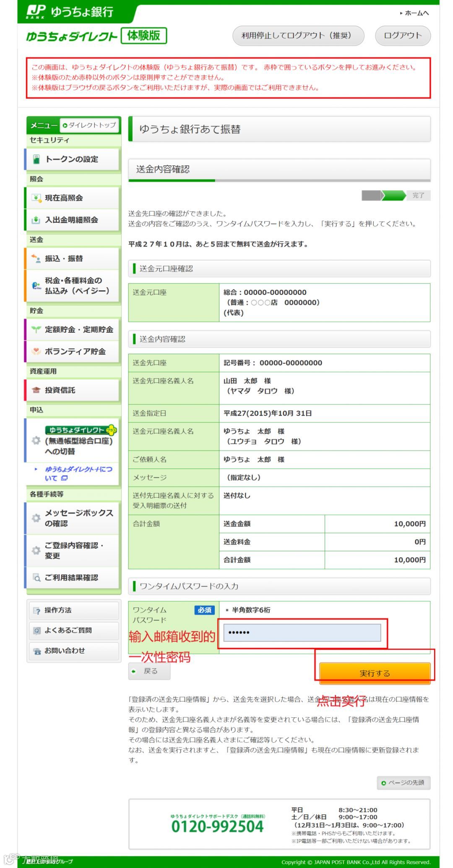The width and height of the screenshot is (453, 868).
Task: Click the 体験版 badge in header
Action: click(x=144, y=36)
